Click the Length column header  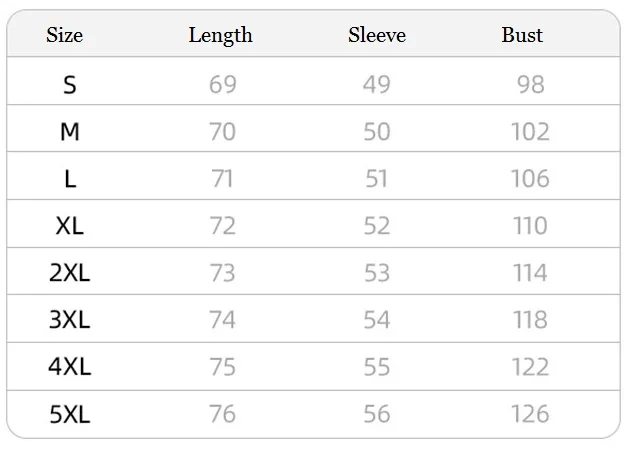click(221, 36)
